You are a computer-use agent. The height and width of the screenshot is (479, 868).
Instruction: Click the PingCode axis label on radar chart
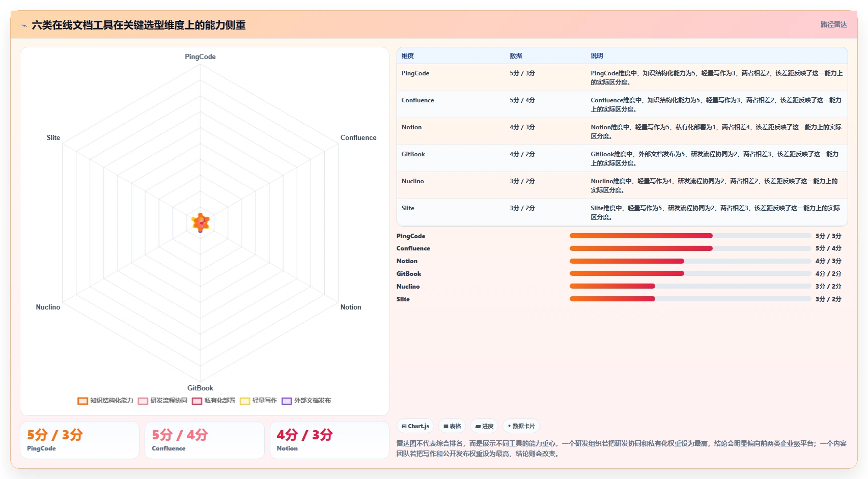tap(200, 57)
